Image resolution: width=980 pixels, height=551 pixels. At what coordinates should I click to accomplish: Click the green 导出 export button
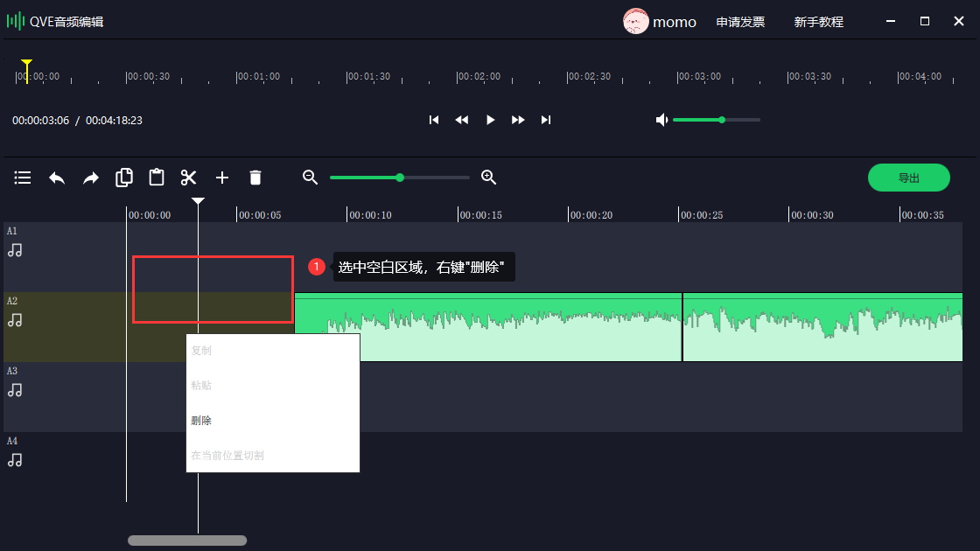pos(908,178)
